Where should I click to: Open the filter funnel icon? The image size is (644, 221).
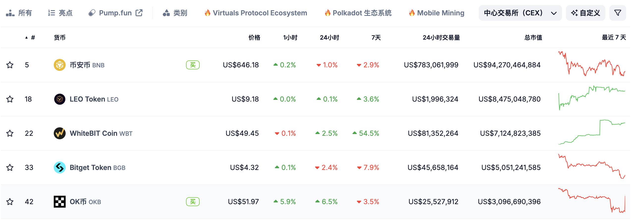tap(617, 12)
